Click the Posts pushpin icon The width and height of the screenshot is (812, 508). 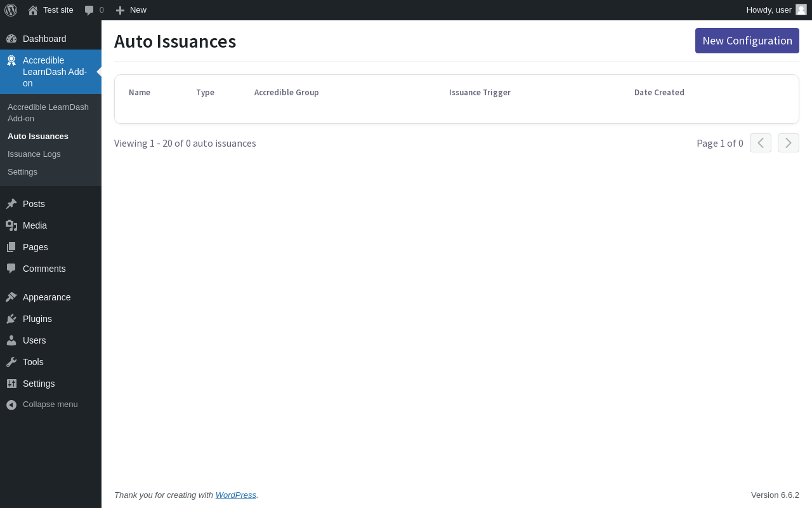11,204
